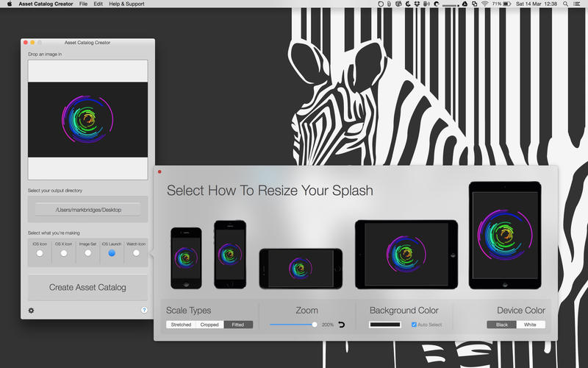Click the Zoom slider handle
Viewport: 588px width, 368px height.
click(x=315, y=325)
